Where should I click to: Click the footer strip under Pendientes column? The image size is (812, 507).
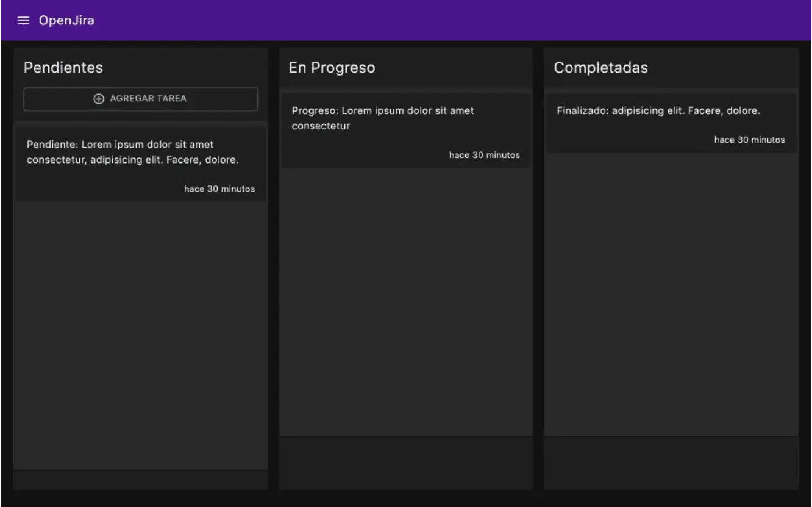141,480
